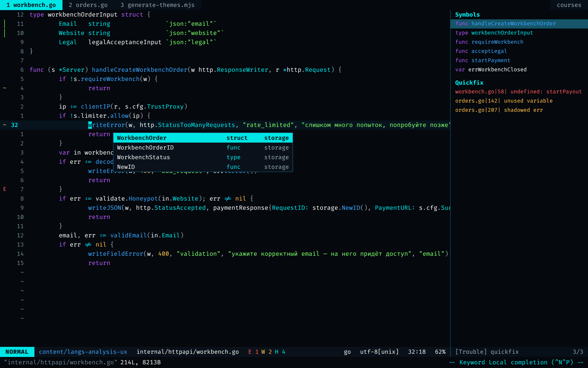This screenshot has width=588, height=368.
Task: Jump to type workbenchOrderInput symbol
Action: (x=519, y=33)
